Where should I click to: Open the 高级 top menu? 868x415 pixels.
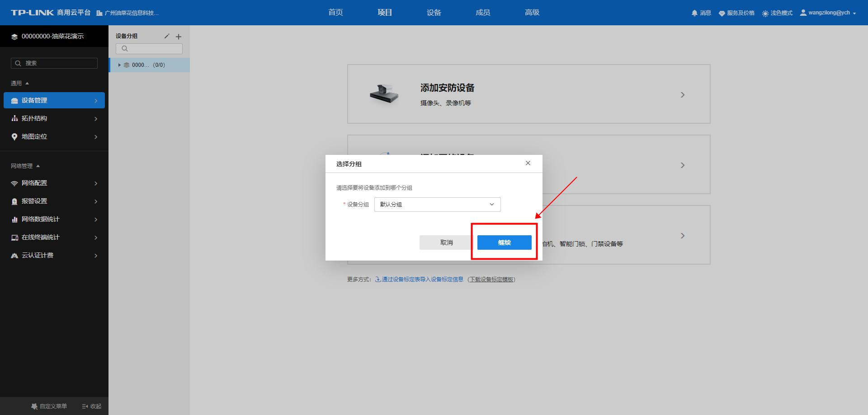(x=532, y=13)
